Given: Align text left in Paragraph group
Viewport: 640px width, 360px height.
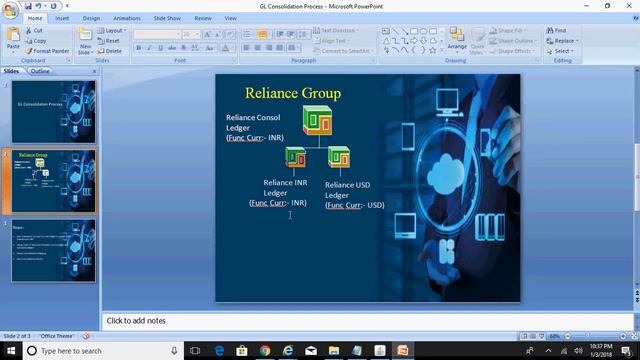Looking at the screenshot, I should [x=247, y=48].
